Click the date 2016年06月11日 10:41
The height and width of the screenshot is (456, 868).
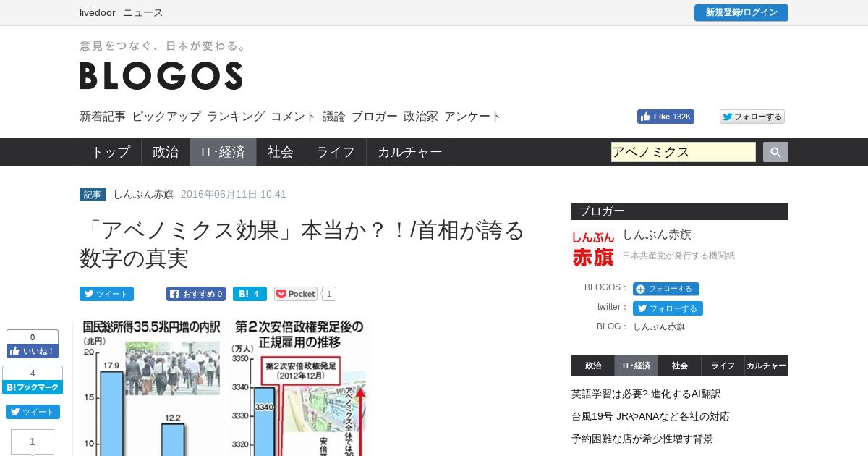coord(234,194)
